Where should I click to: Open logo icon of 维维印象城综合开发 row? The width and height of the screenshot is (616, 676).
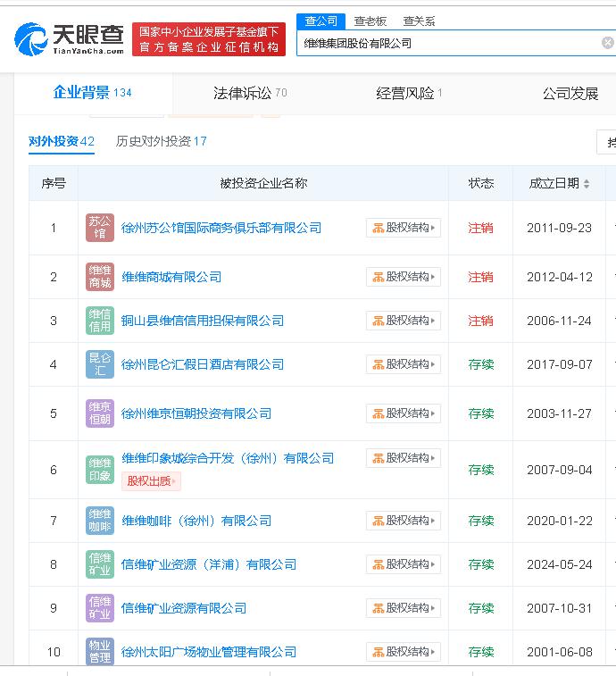pos(100,470)
